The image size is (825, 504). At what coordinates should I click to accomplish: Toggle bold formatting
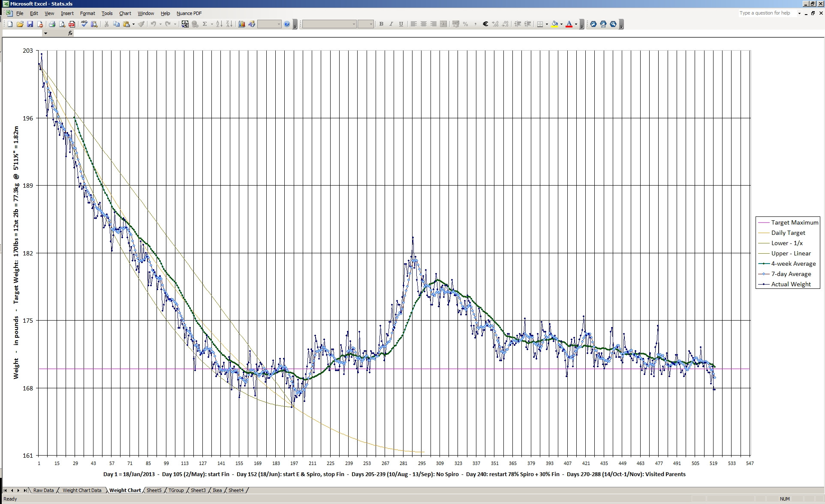point(381,24)
